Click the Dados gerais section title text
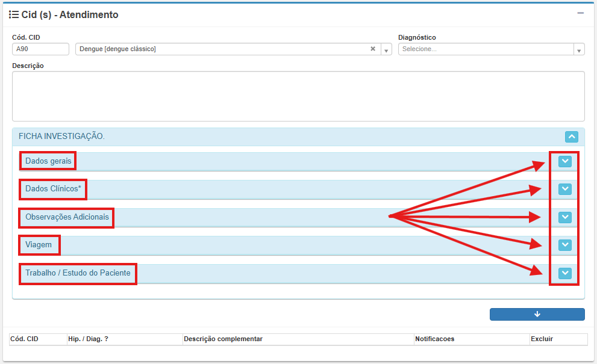 coord(48,161)
